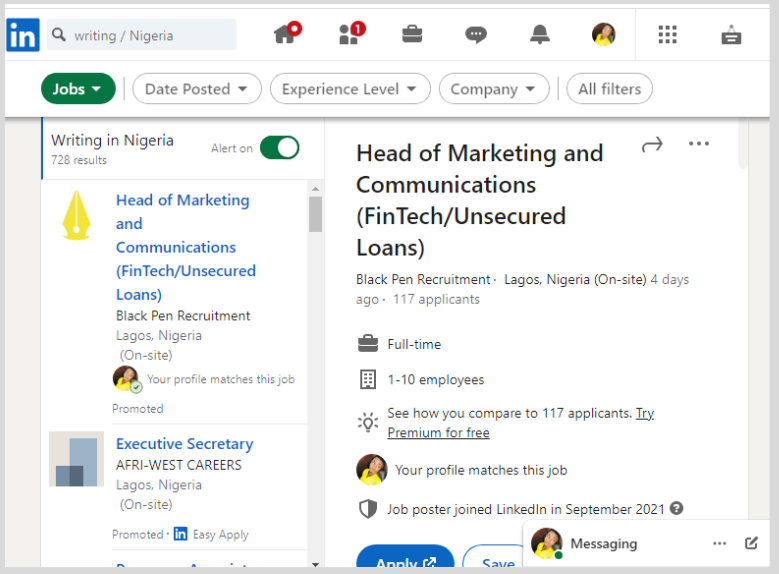Open the profile avatar menu in navbar

pyautogui.click(x=604, y=34)
